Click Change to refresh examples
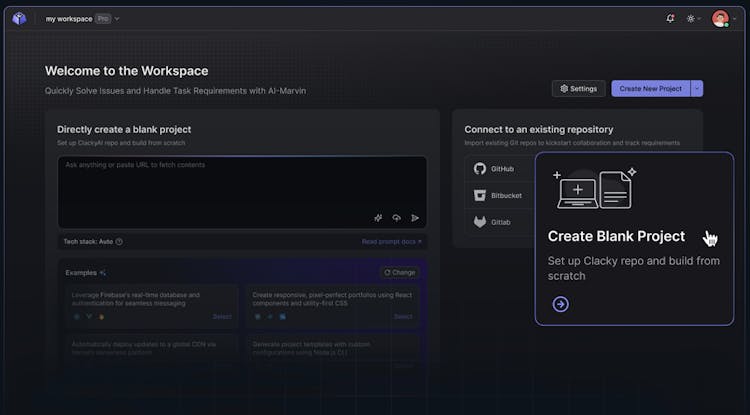 point(398,272)
